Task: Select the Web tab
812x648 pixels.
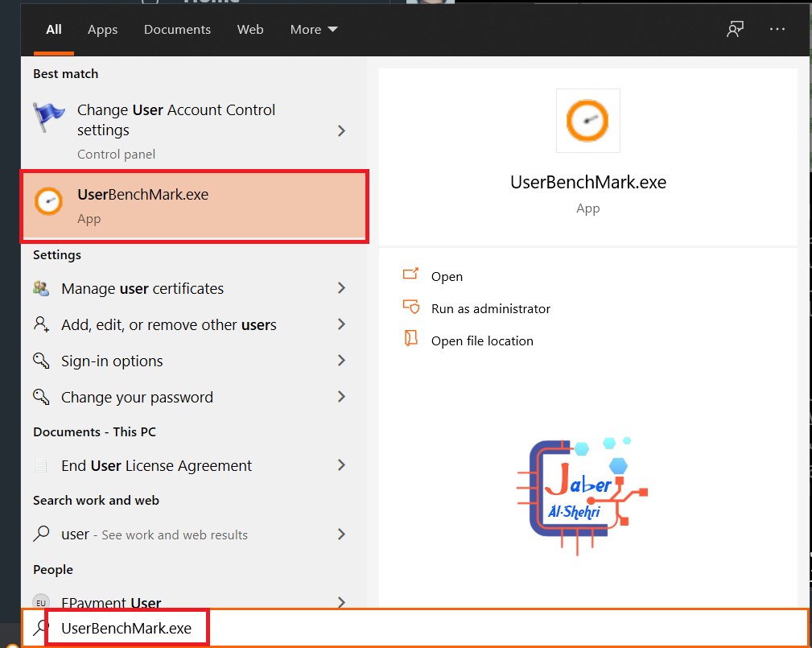Action: [250, 30]
